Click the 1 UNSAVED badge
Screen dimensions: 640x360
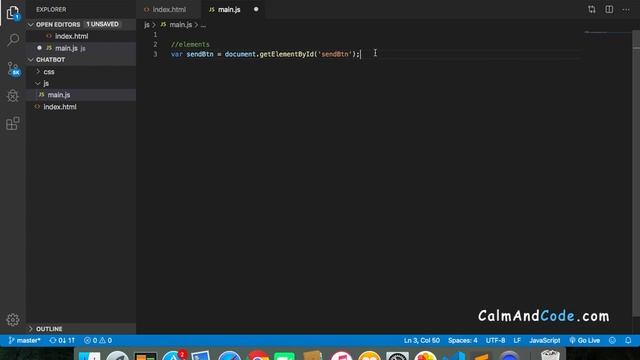102,24
